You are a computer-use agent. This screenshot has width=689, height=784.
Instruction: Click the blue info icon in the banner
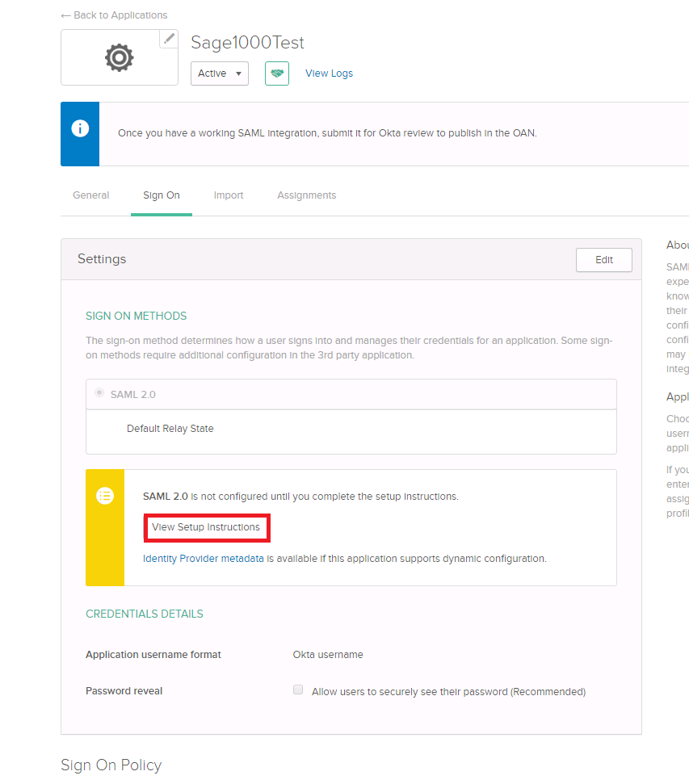pos(80,128)
